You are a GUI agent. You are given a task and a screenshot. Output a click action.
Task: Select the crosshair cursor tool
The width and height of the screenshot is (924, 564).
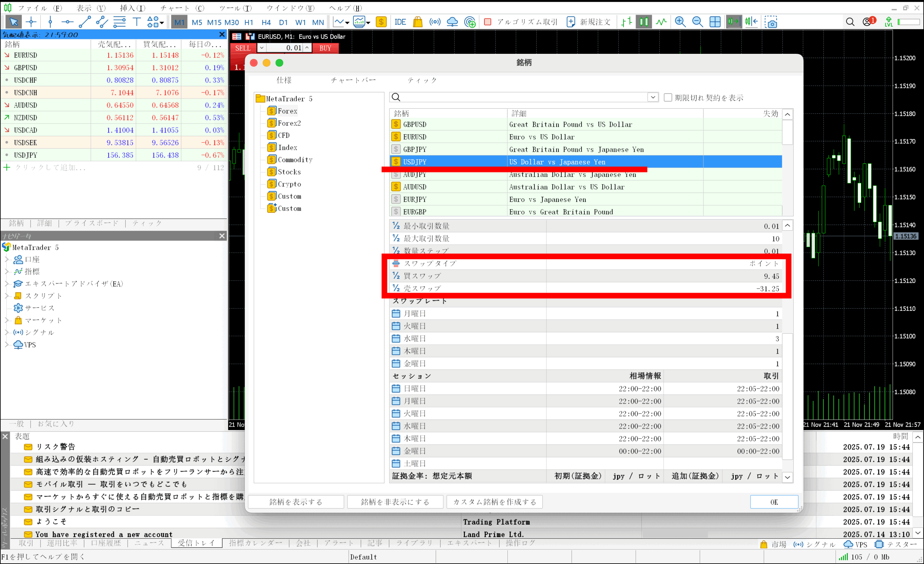coord(31,22)
